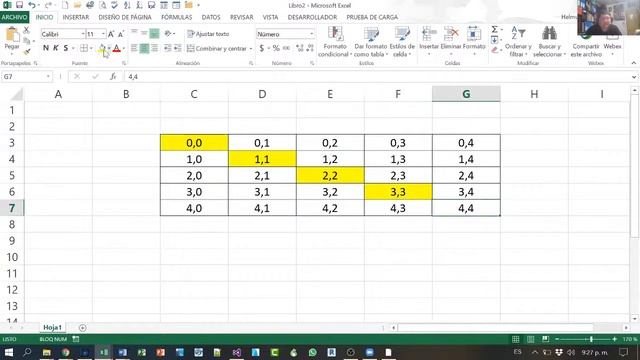Toggle underline S formatting
The height and width of the screenshot is (360, 640).
tap(66, 48)
